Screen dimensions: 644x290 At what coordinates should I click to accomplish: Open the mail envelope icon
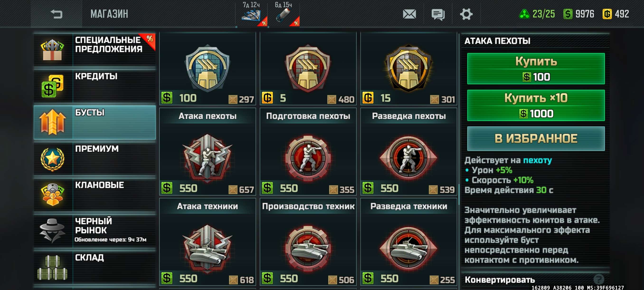click(x=409, y=14)
